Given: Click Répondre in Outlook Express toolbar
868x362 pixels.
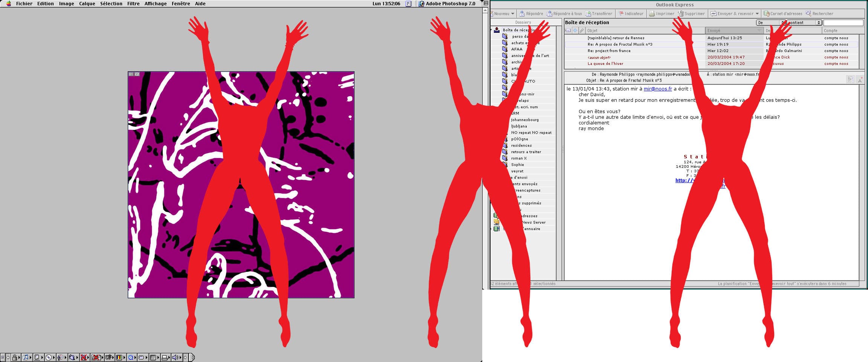Looking at the screenshot, I should pos(531,14).
